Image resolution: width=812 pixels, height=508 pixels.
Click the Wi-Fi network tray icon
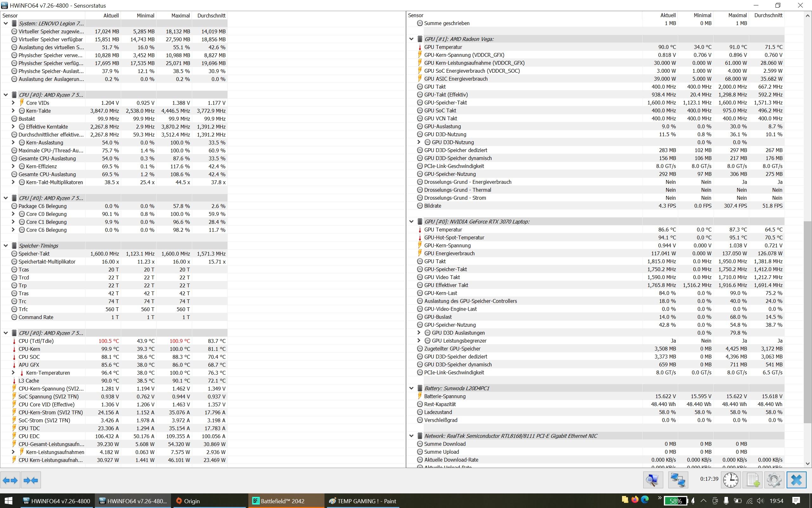(749, 501)
